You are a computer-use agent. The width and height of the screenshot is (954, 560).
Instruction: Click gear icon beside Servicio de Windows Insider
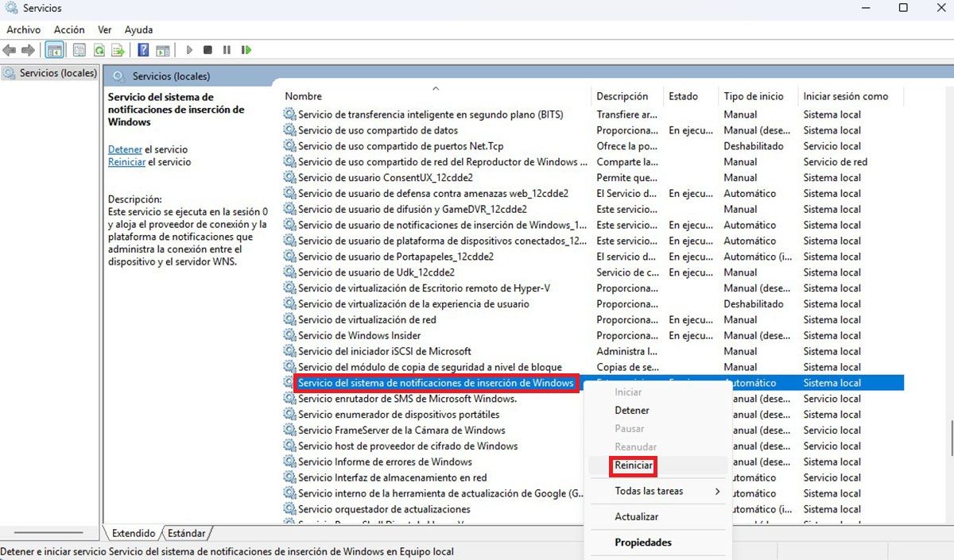(289, 335)
